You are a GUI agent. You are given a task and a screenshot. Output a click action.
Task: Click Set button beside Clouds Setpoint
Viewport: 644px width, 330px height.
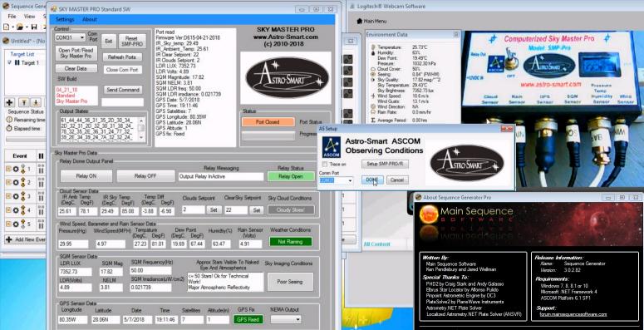(x=214, y=210)
